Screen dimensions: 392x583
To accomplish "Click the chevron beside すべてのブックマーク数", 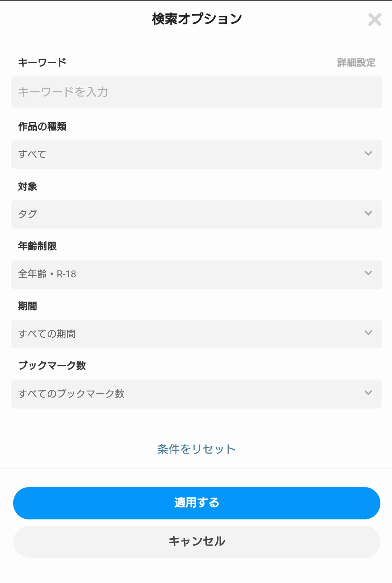I will tap(368, 393).
